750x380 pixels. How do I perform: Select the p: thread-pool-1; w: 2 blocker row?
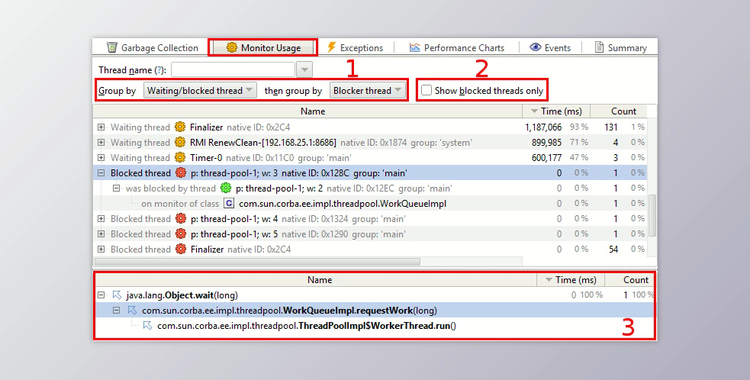(370, 189)
